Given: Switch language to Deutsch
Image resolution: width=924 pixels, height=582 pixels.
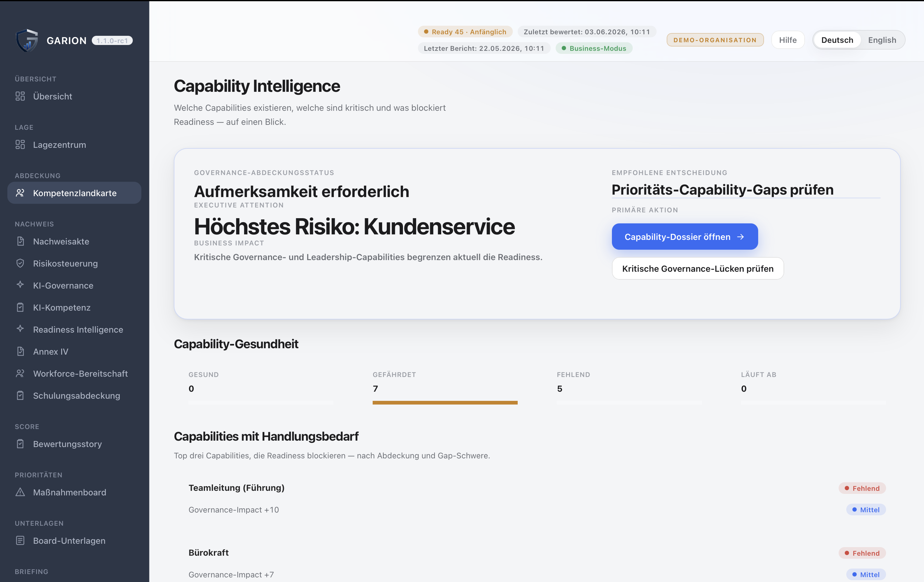Looking at the screenshot, I should click(837, 40).
